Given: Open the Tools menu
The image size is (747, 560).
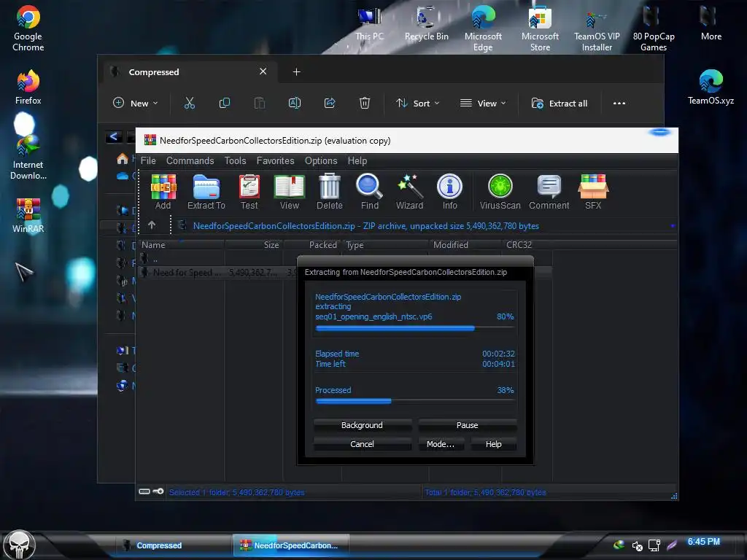Looking at the screenshot, I should pyautogui.click(x=236, y=160).
